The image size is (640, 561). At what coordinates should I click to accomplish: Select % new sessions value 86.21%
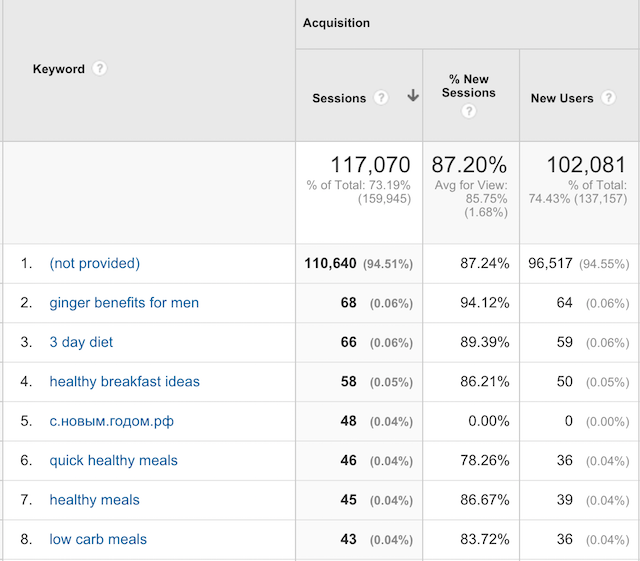click(x=484, y=381)
